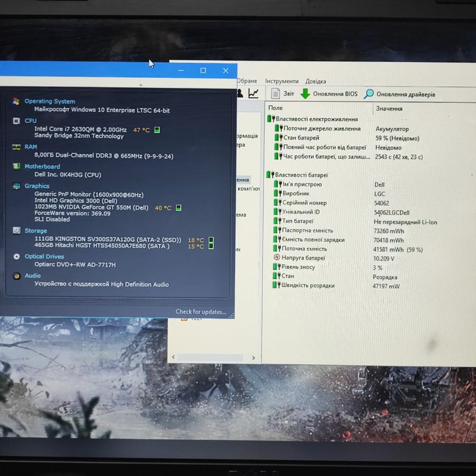Click the Audio speaker icon

16,276
